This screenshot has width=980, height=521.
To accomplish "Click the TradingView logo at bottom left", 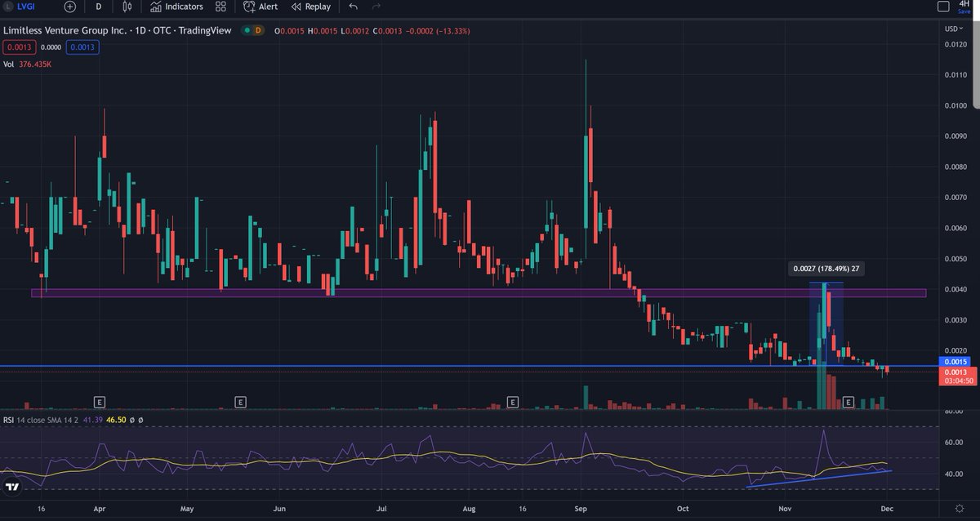I will 12,488.
